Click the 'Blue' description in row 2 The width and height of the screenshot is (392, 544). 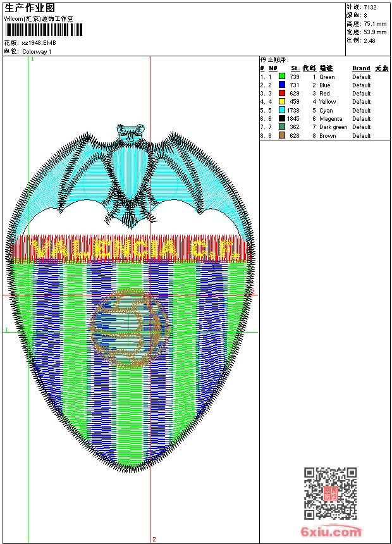click(x=325, y=85)
